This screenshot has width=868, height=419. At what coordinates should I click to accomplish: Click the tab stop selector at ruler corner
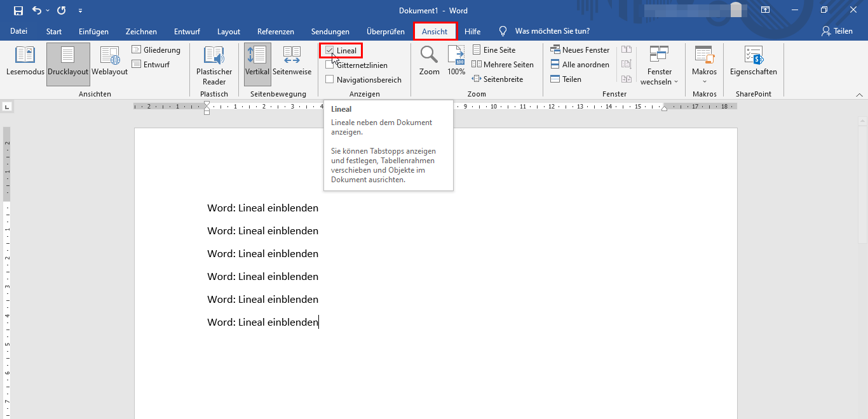[7, 107]
